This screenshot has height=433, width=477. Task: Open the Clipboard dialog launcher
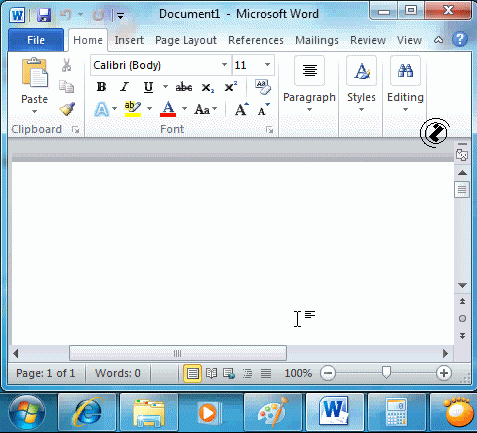[x=76, y=130]
